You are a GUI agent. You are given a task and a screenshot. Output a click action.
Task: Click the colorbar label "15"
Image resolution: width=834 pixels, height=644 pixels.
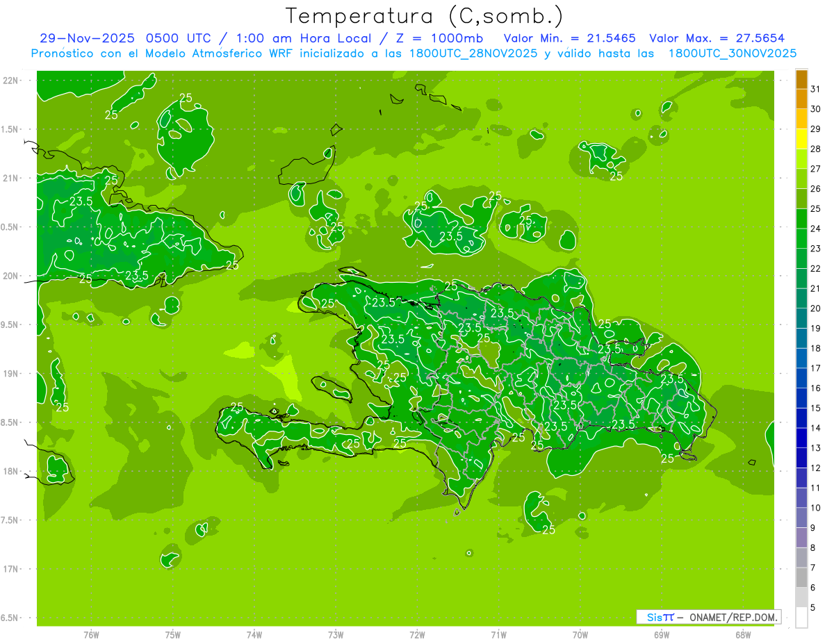(x=816, y=408)
